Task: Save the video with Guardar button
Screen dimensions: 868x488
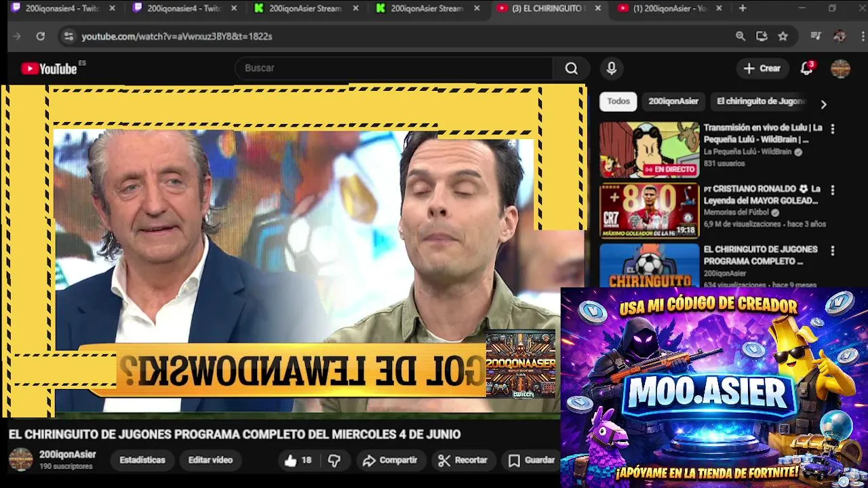Action: pos(532,460)
